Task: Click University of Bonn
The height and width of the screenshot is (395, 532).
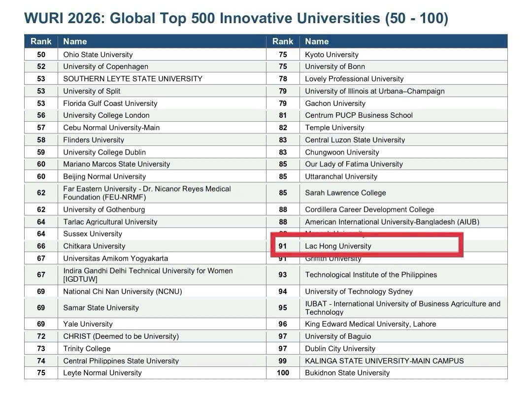Action: tap(335, 66)
